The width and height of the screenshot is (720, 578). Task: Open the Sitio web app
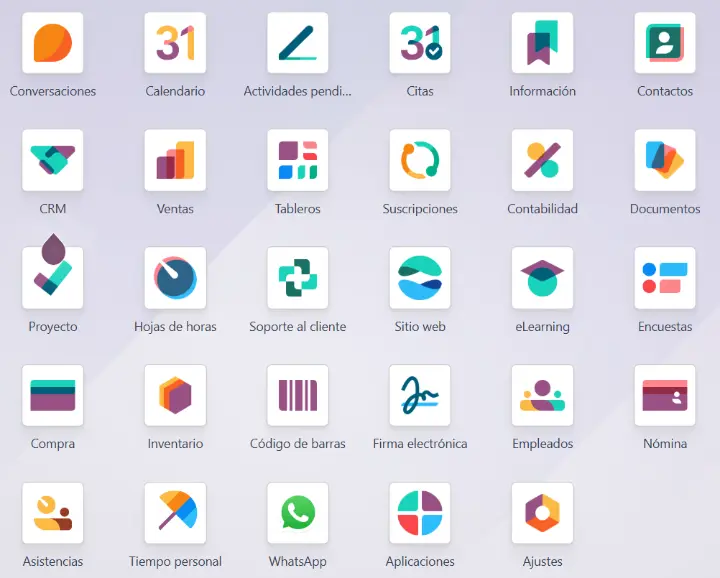pos(420,278)
